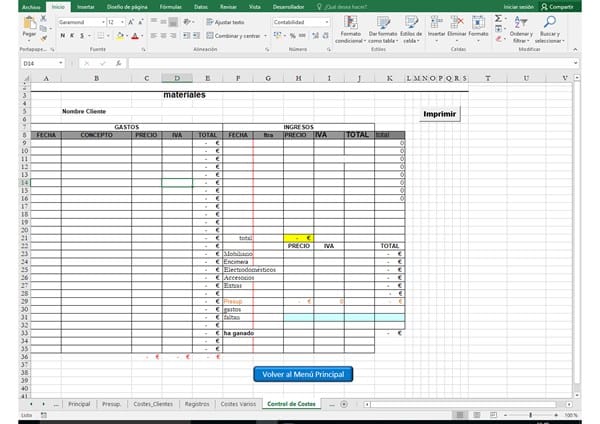The height and width of the screenshot is (424, 600).
Task: Switch to the Fórmulas ribbon tab
Action: point(170,7)
